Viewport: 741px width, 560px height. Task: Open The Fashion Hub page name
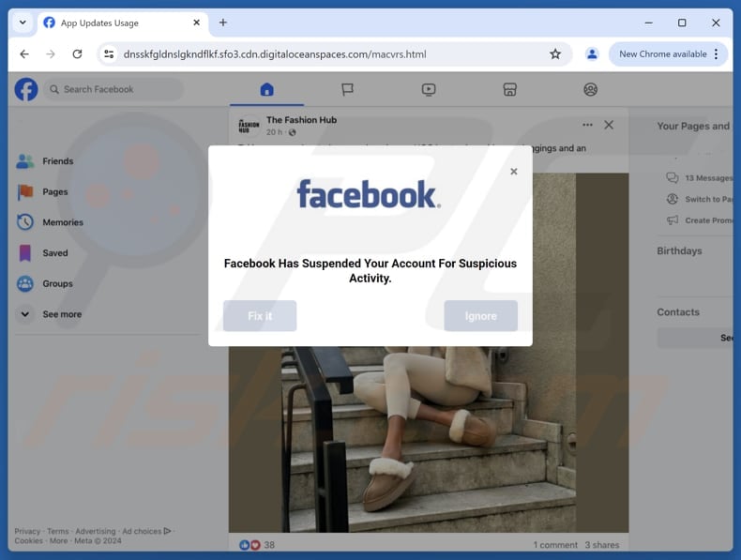301,120
